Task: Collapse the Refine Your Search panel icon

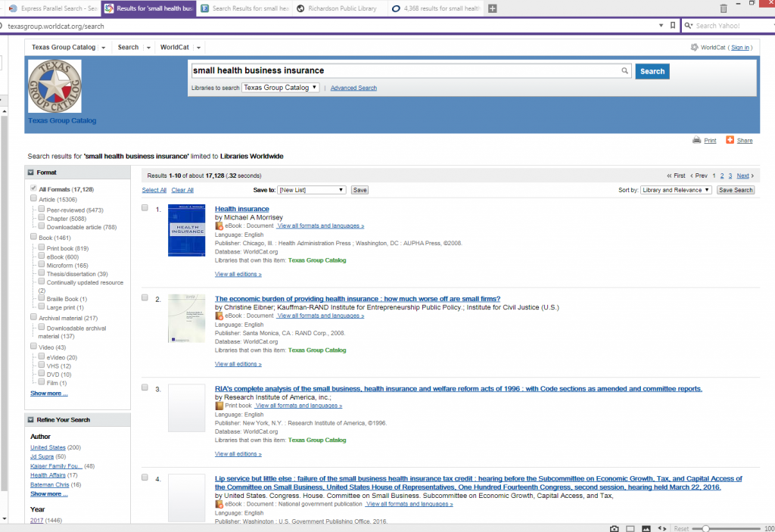Action: tap(30, 420)
